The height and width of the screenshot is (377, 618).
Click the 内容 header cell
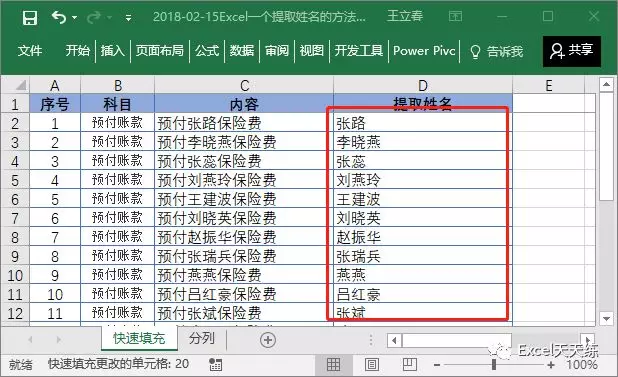tap(244, 104)
